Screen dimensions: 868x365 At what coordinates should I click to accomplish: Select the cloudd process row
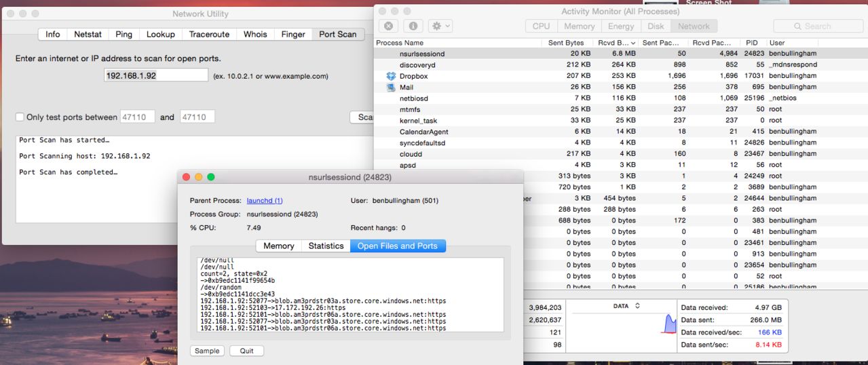coord(621,154)
